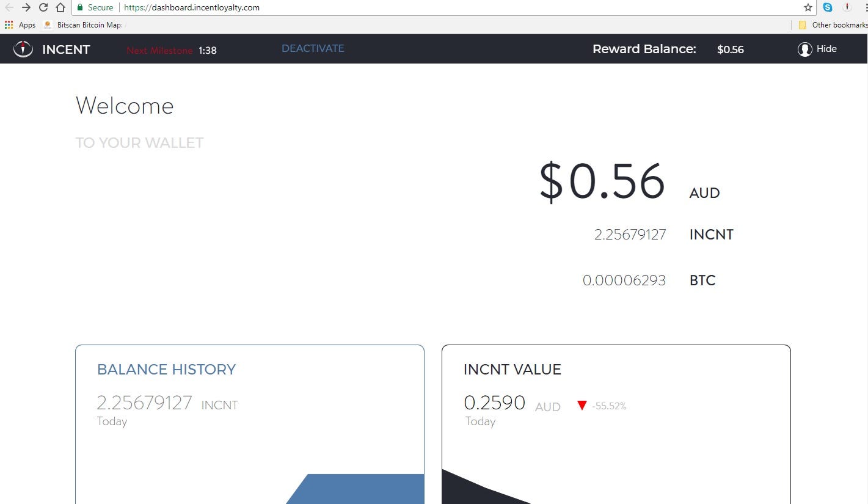The height and width of the screenshot is (504, 868).
Task: Click the -55.52% change figure
Action: point(609,406)
